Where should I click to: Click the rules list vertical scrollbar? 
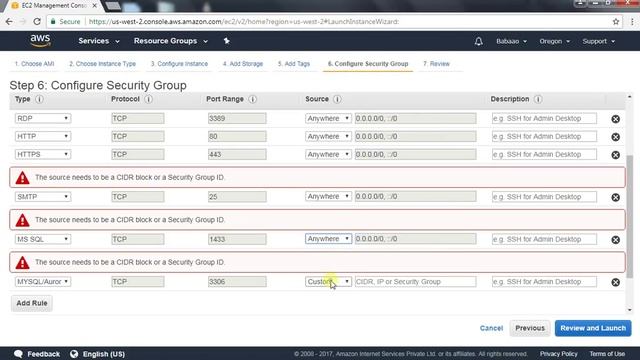[629, 216]
